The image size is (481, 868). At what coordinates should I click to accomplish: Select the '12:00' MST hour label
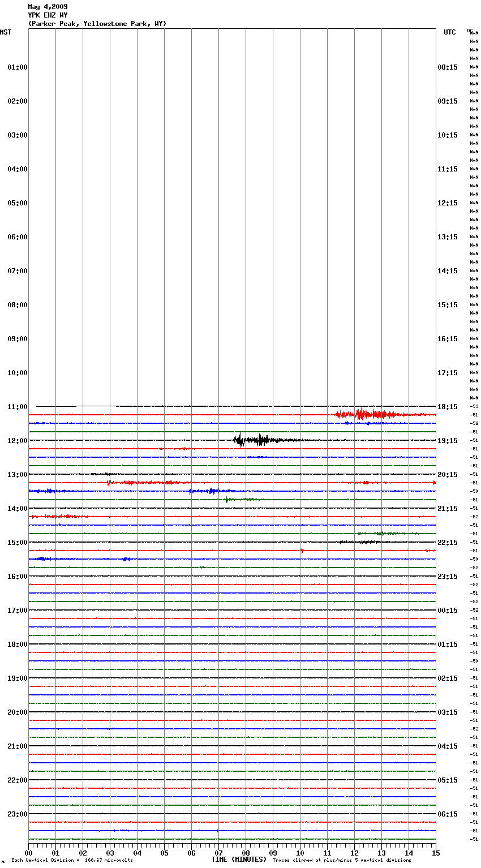(x=18, y=441)
